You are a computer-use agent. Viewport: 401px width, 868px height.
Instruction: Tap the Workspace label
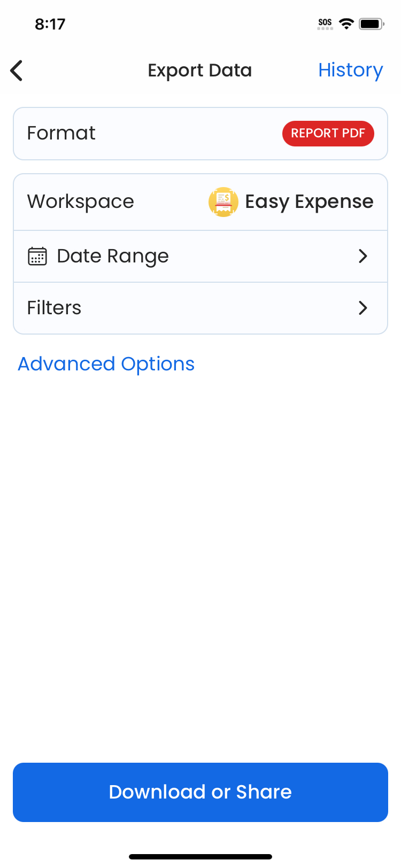coord(81,201)
